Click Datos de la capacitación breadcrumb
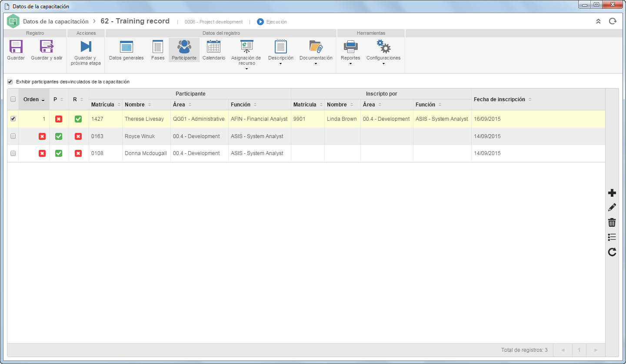This screenshot has height=364, width=626. click(56, 21)
